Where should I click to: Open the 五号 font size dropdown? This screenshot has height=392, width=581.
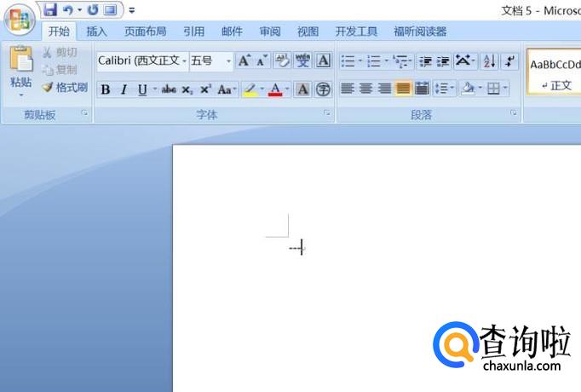pos(228,61)
